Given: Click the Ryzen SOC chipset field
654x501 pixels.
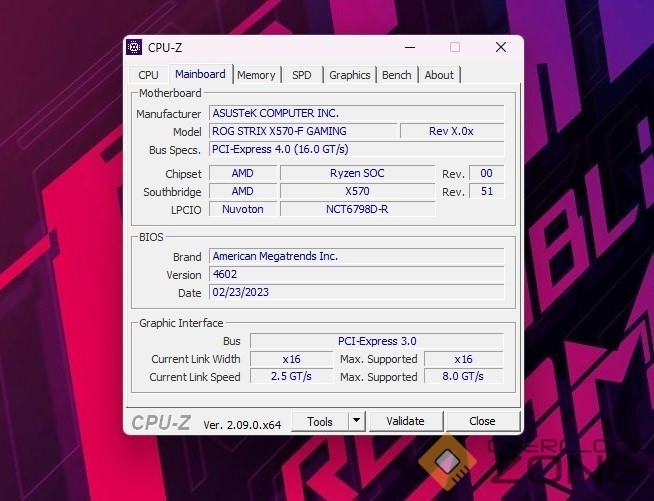Looking at the screenshot, I should [357, 173].
